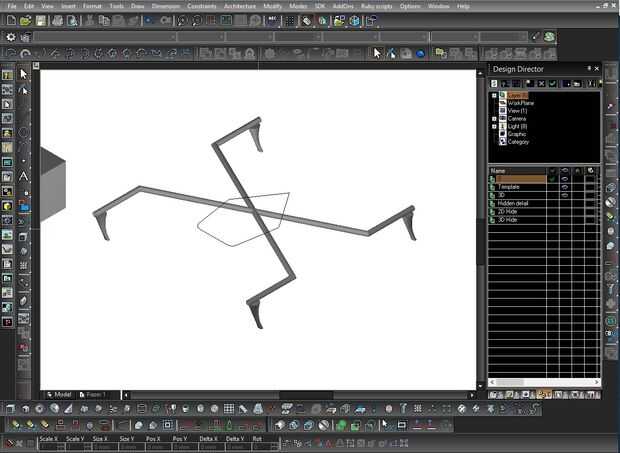Click the box primitive icon in bottom toolbar

pos(11,409)
